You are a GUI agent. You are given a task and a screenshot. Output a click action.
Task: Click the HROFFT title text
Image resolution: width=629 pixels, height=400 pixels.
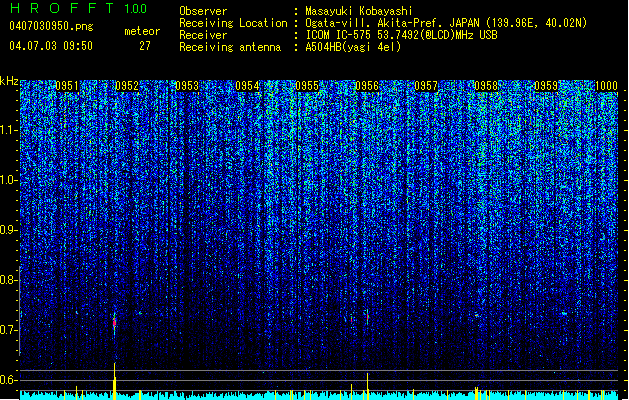click(62, 8)
